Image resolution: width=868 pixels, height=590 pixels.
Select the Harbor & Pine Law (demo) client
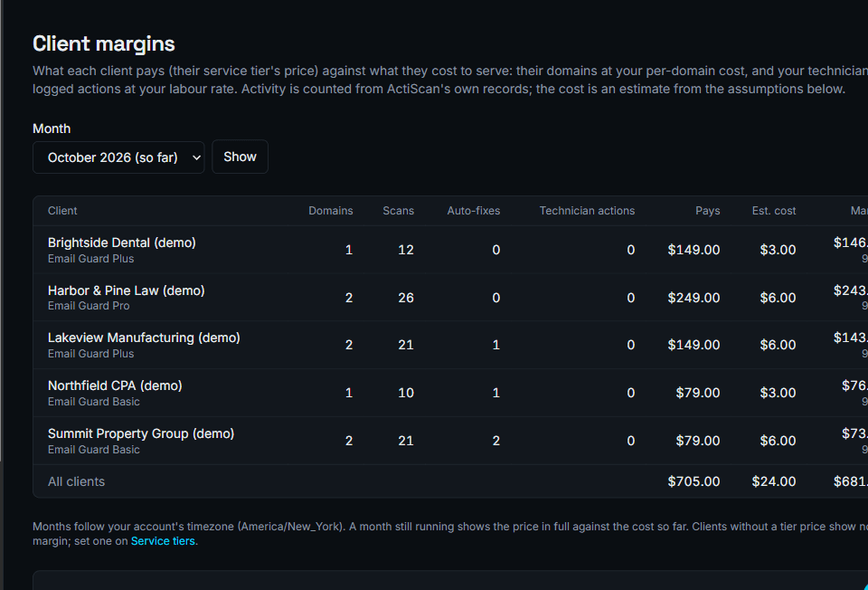127,290
